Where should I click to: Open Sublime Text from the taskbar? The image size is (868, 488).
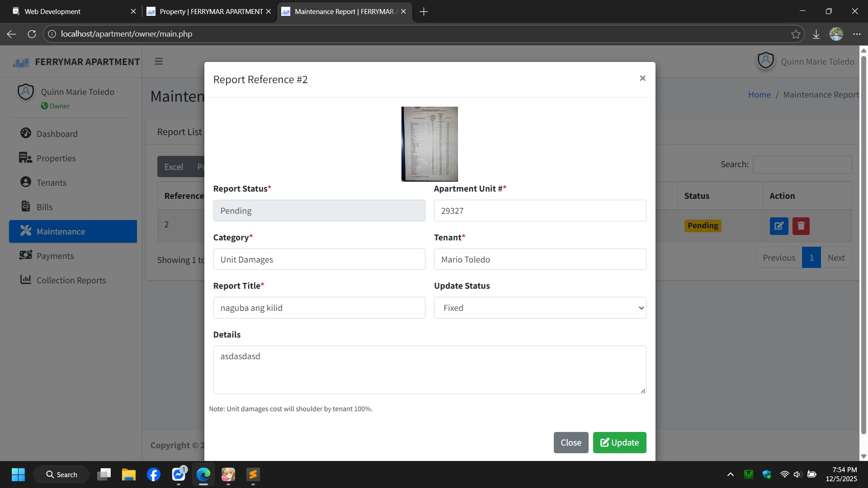[253, 474]
